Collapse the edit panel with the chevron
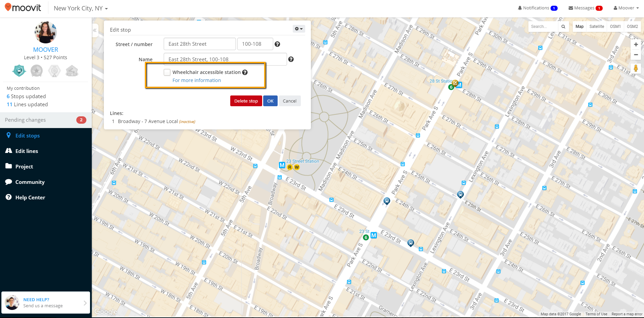 (x=95, y=30)
